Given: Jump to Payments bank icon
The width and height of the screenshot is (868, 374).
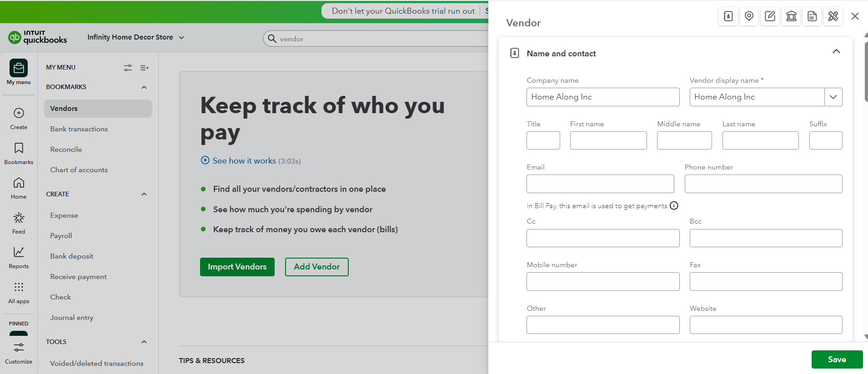Looking at the screenshot, I should (791, 16).
